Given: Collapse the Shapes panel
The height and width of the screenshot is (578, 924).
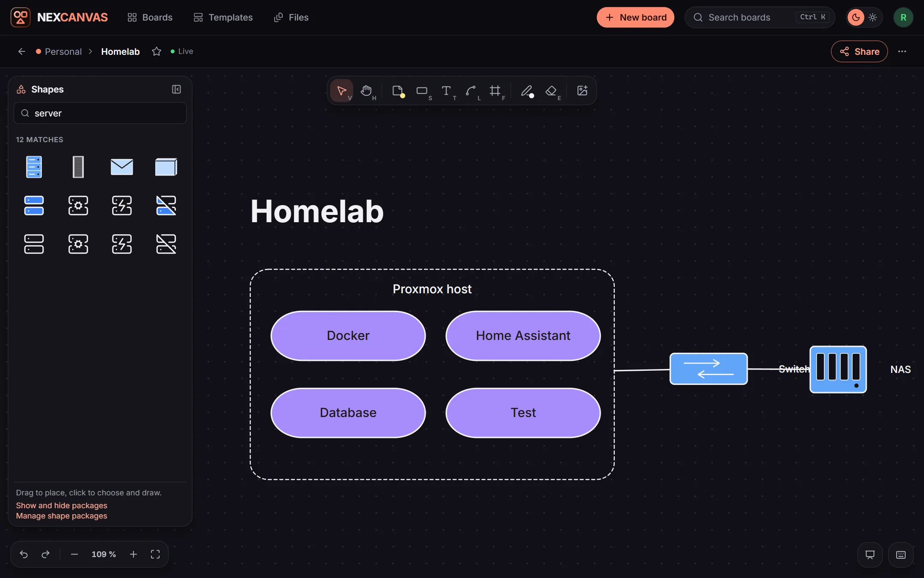Looking at the screenshot, I should pyautogui.click(x=176, y=89).
